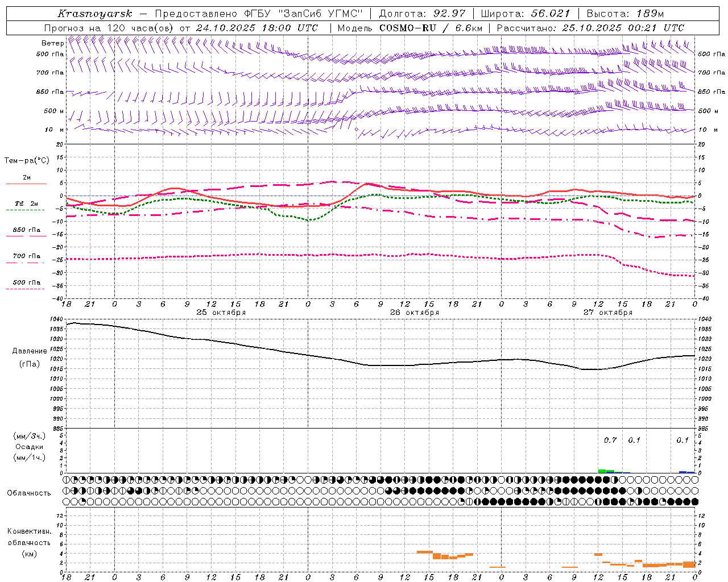The image size is (728, 582).
Task: Click the Конвективн. panel label
Action: pos(29,531)
